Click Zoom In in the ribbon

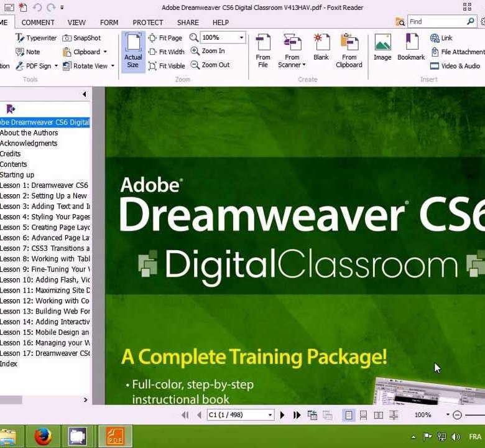208,51
